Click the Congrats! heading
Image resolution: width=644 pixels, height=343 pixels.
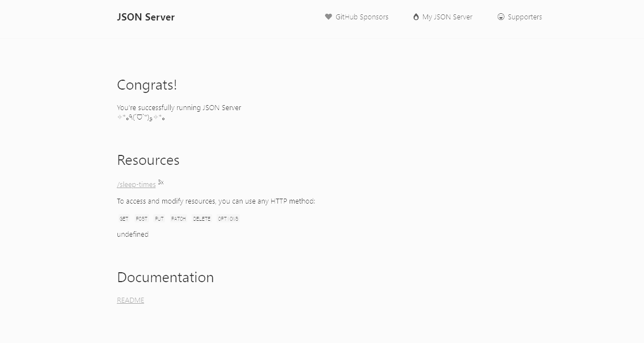click(x=147, y=85)
